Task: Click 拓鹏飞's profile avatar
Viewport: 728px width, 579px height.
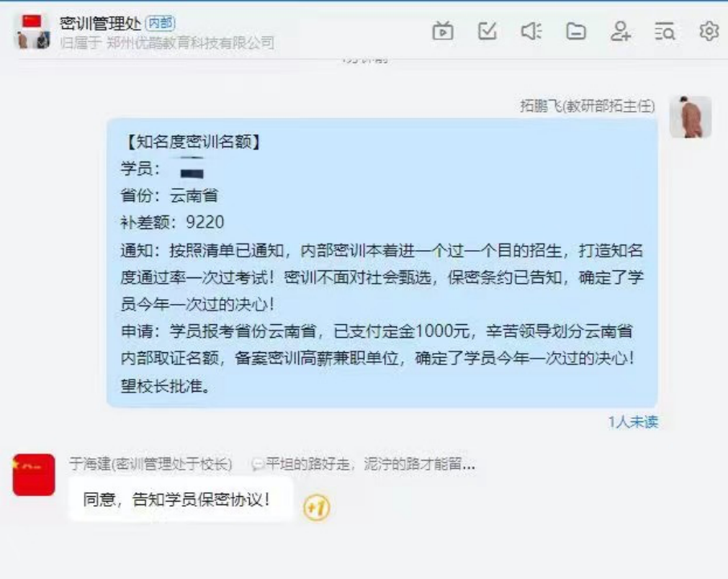Action: click(690, 117)
